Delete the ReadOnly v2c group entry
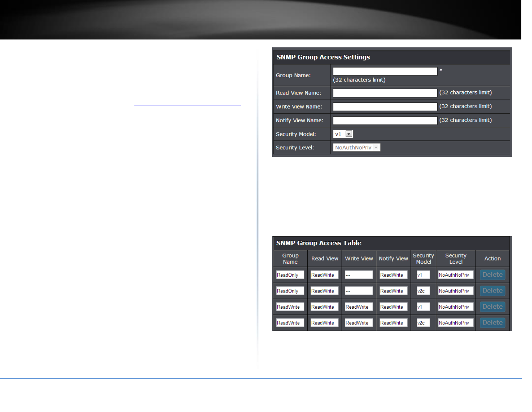This screenshot has height=412, width=532. coord(492,291)
